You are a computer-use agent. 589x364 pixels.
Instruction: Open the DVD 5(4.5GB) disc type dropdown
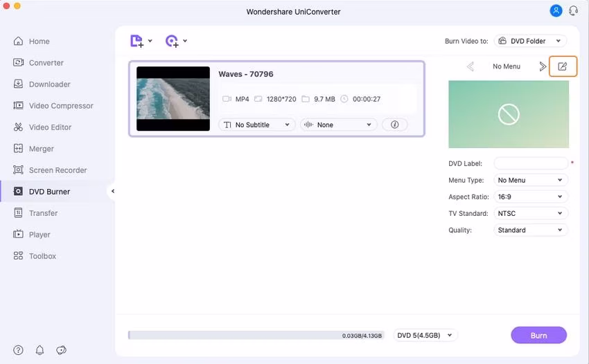425,335
